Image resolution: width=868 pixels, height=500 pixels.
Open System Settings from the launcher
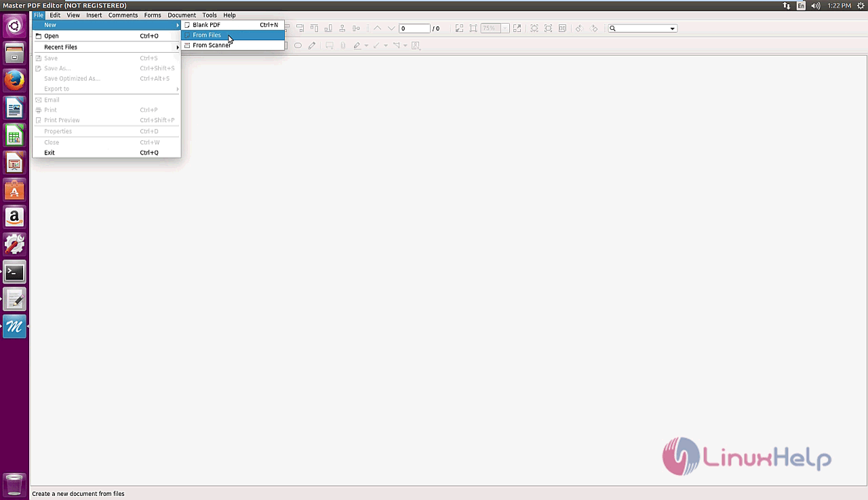pos(14,245)
